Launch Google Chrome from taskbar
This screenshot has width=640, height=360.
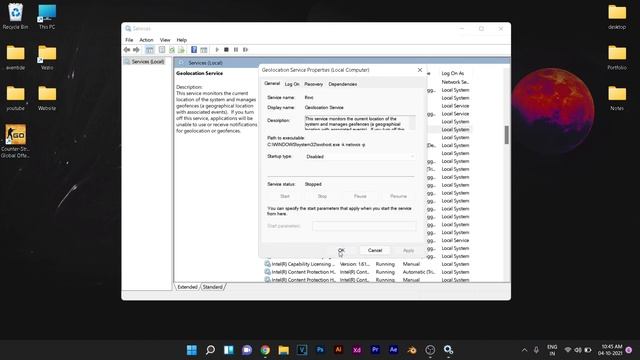point(265,350)
